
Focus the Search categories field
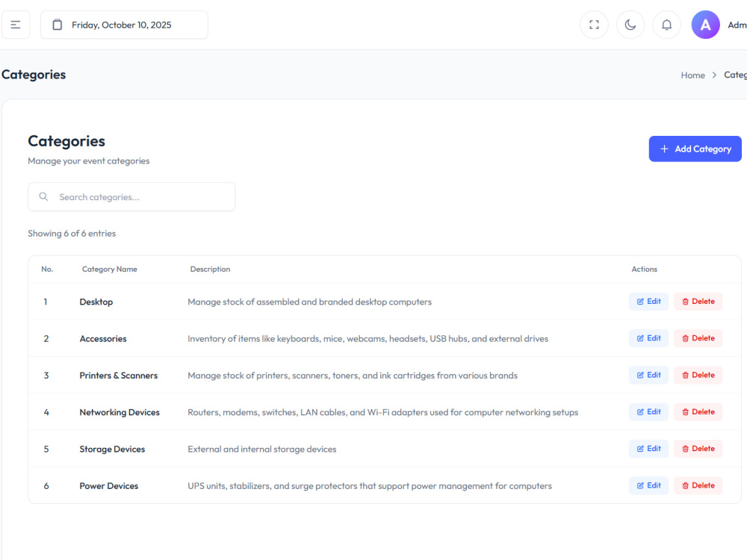tap(131, 196)
